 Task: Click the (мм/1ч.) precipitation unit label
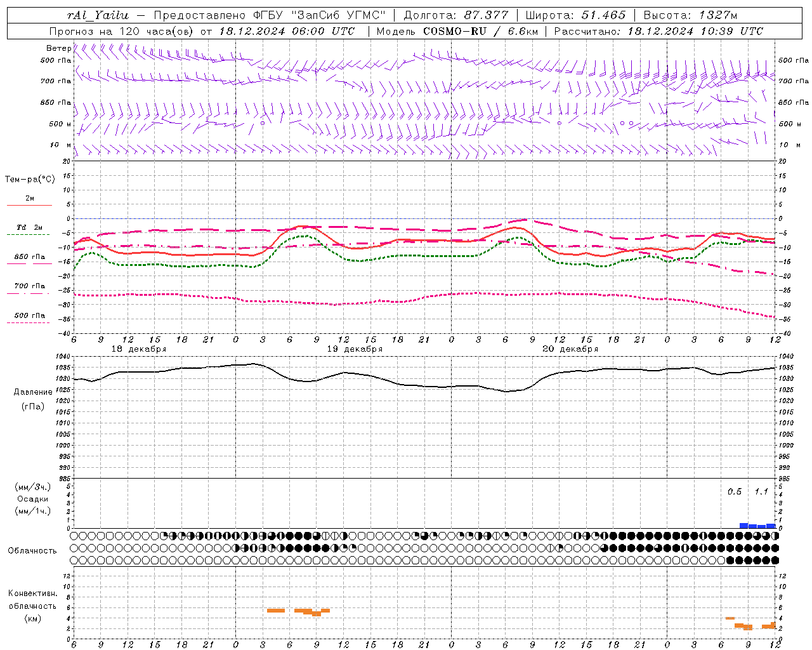(32, 511)
